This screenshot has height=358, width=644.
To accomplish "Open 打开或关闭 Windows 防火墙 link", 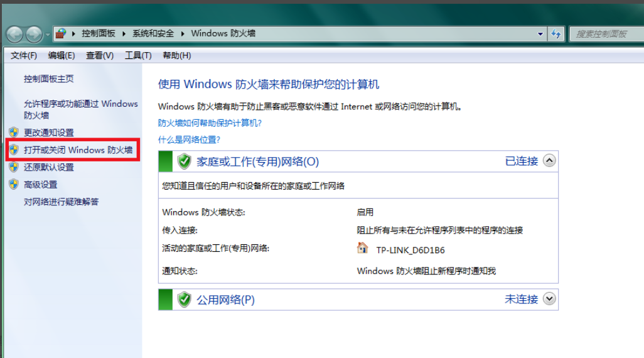I will [x=78, y=150].
